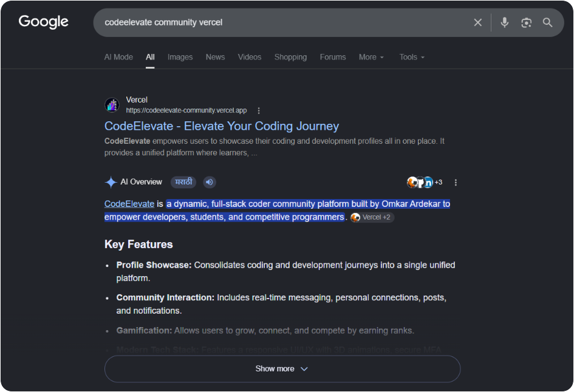Click the highlighted full-stack coder community sentence
Viewport: 574px width, 392px height.
[x=277, y=211]
